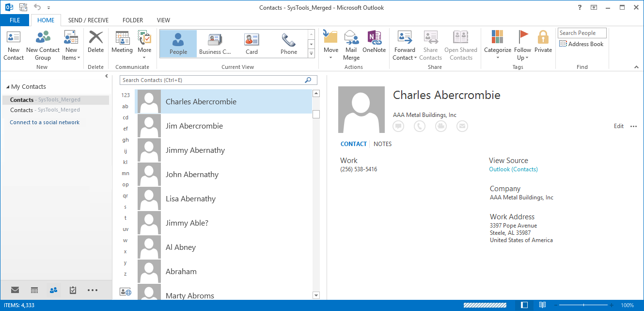Jump to 'mn' in contact index
Image resolution: width=644 pixels, height=311 pixels.
click(x=126, y=173)
